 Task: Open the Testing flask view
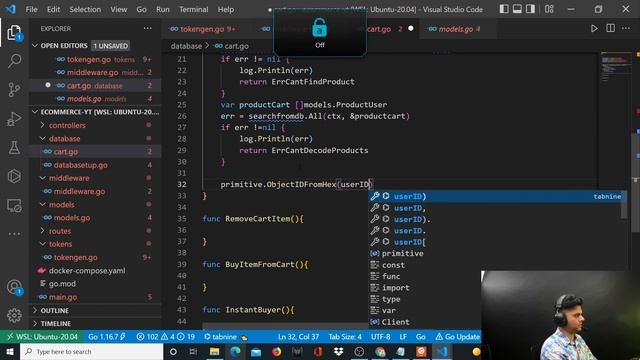14,147
